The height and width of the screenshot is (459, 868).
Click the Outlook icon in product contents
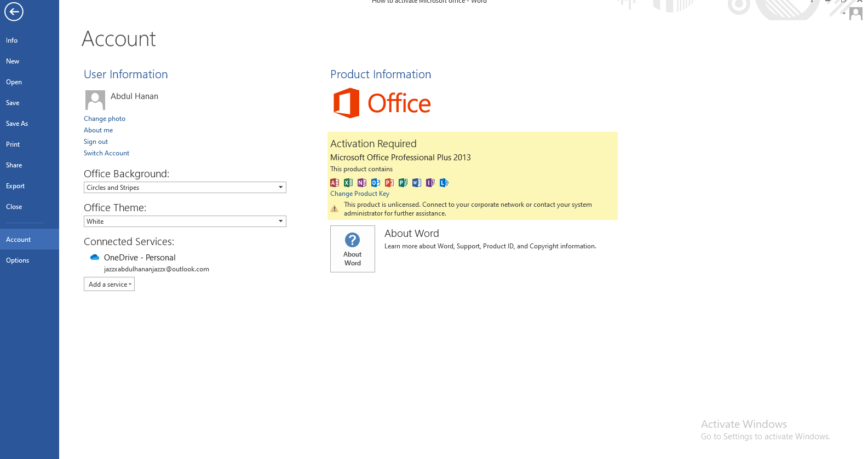(x=376, y=183)
